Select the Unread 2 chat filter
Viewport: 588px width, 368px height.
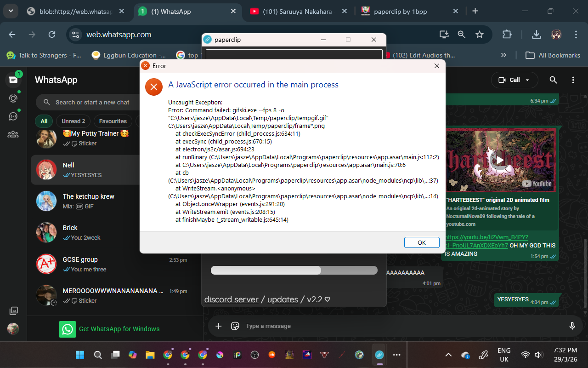tap(73, 121)
